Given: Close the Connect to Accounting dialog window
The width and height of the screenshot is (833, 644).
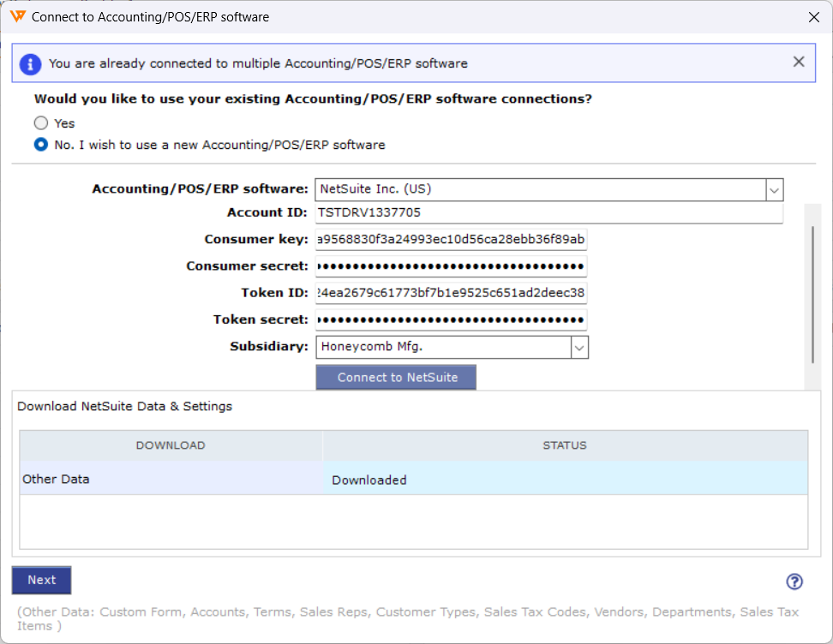Looking at the screenshot, I should 814,17.
